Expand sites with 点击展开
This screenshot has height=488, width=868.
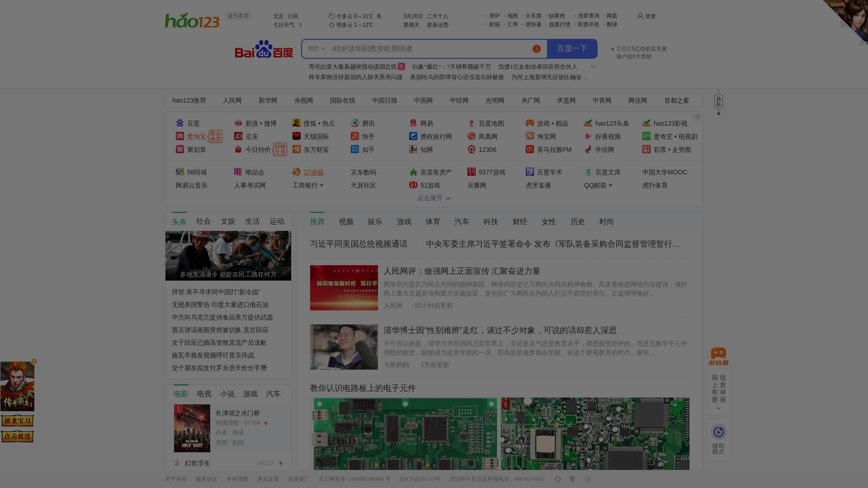434,198
